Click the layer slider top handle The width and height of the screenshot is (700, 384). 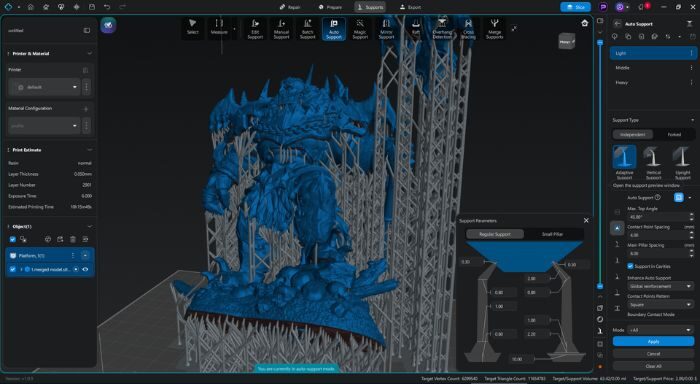click(x=600, y=42)
